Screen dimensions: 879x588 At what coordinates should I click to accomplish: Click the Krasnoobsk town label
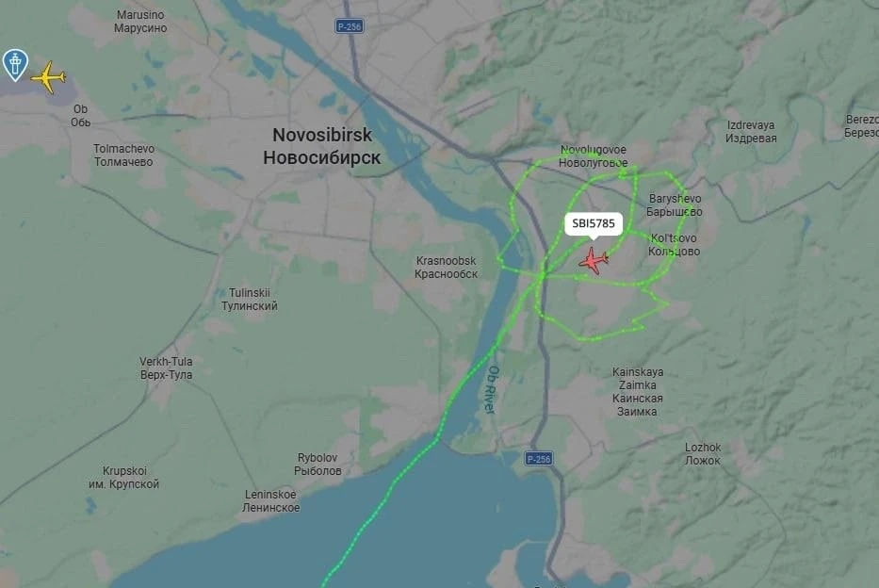tap(447, 268)
